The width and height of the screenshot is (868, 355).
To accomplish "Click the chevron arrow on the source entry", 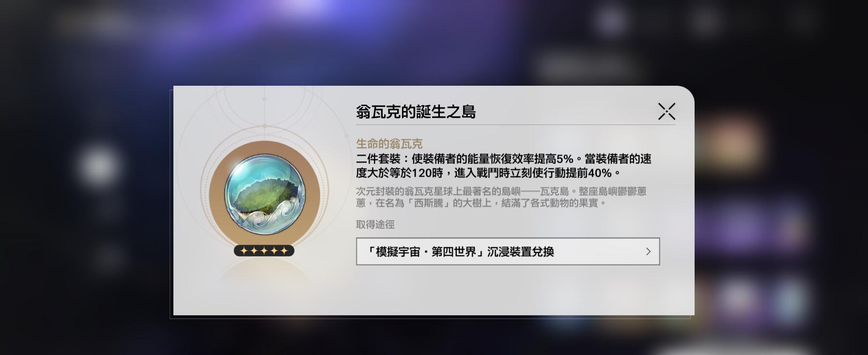I will [x=648, y=251].
